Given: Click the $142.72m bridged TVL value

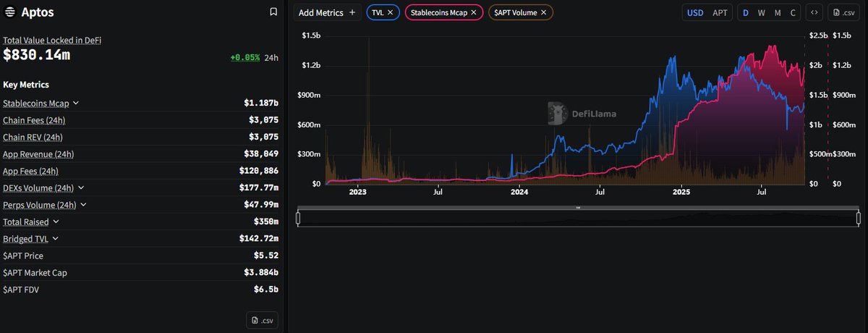Looking at the screenshot, I should coord(259,238).
